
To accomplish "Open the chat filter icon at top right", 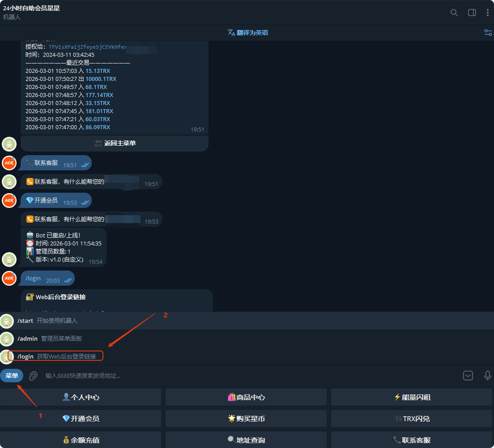I will (487, 32).
